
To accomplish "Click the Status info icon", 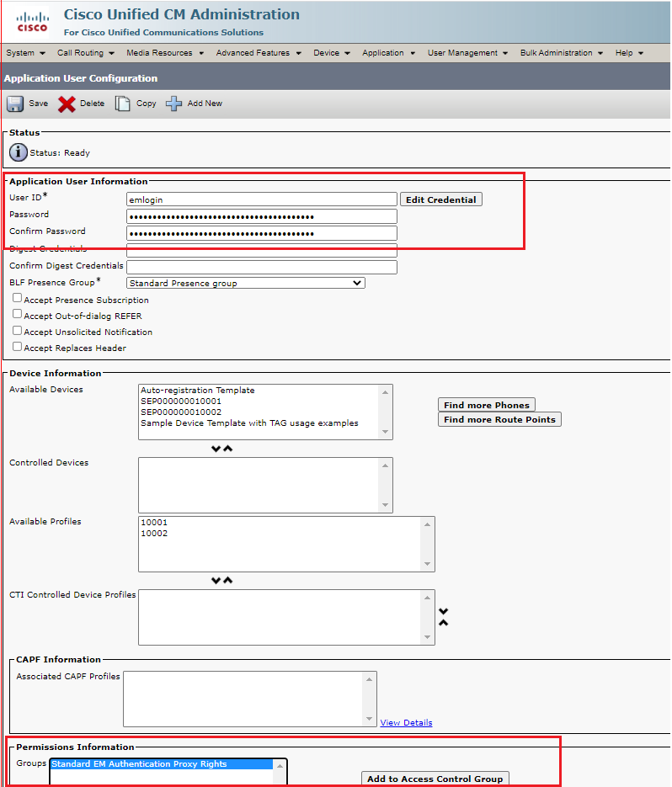I will tap(18, 152).
